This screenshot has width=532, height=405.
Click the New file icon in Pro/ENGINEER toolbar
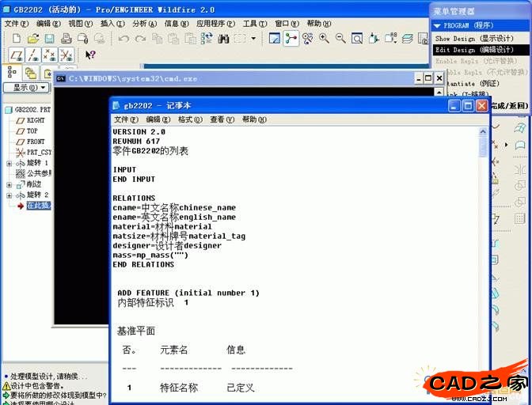(16, 38)
